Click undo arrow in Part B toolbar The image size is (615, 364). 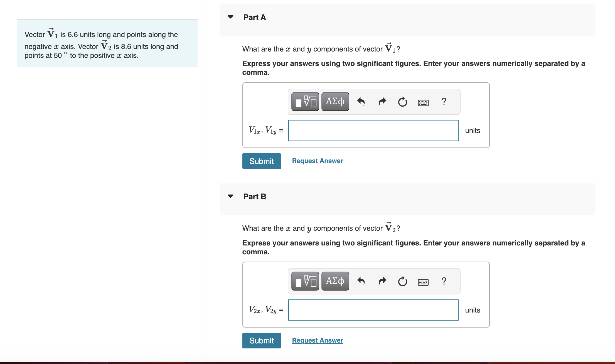click(x=361, y=281)
